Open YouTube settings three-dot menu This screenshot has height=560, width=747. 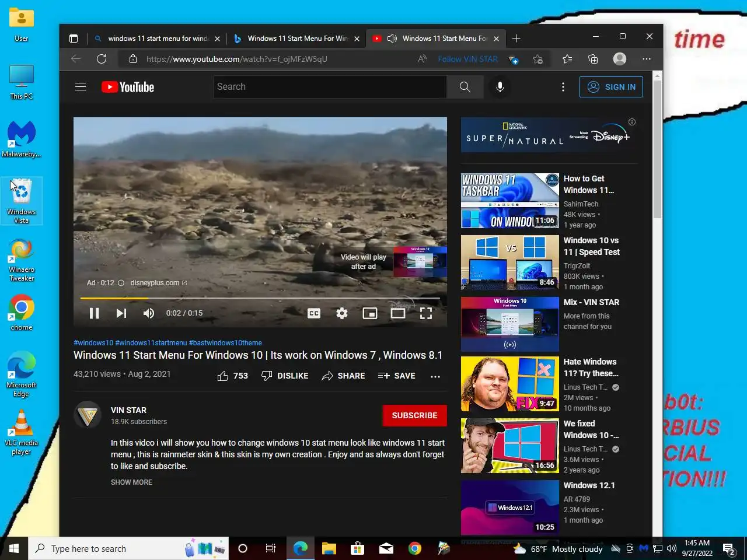[x=563, y=87]
